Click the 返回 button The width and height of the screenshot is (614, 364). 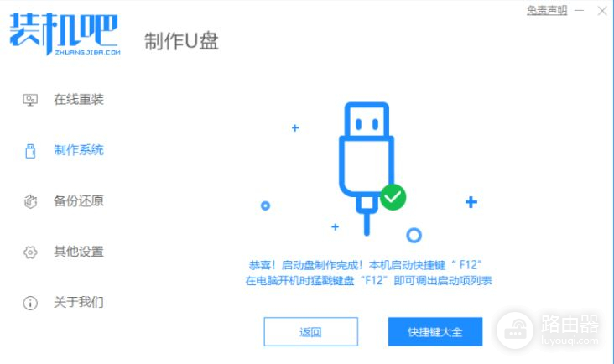tap(311, 332)
